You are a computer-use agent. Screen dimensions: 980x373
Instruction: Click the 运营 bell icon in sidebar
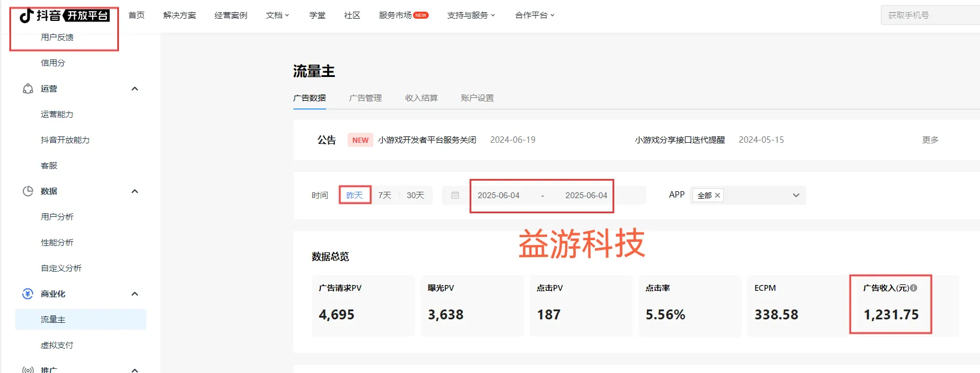27,89
